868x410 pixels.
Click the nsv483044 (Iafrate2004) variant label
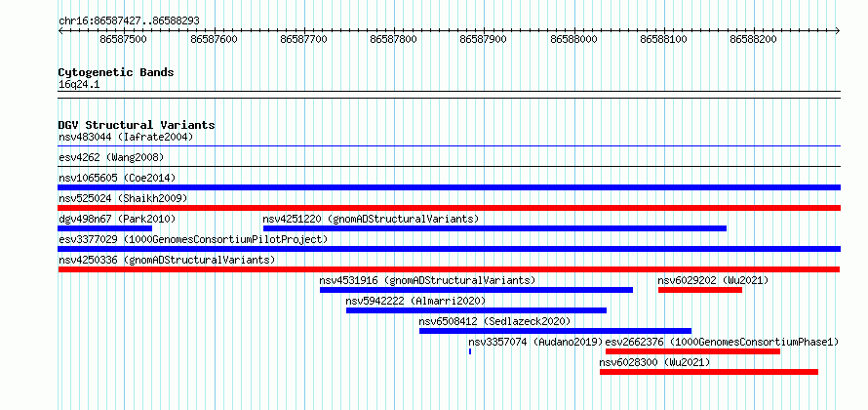(x=126, y=137)
